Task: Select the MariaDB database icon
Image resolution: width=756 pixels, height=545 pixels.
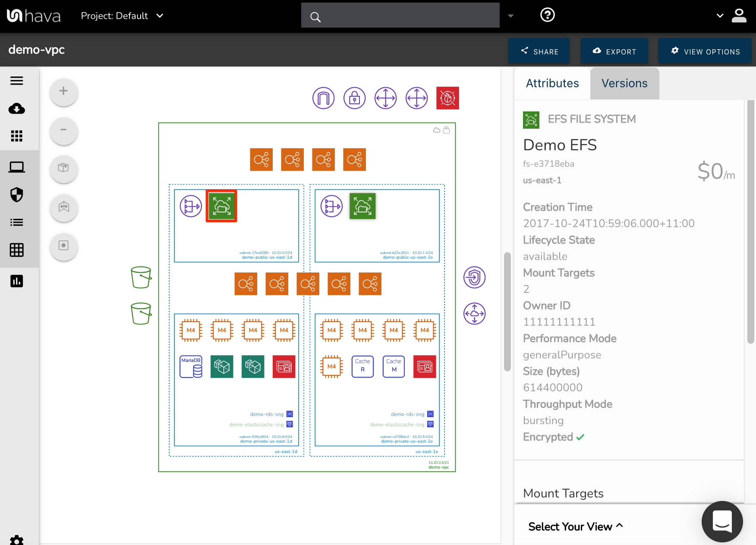Action: pyautogui.click(x=191, y=367)
